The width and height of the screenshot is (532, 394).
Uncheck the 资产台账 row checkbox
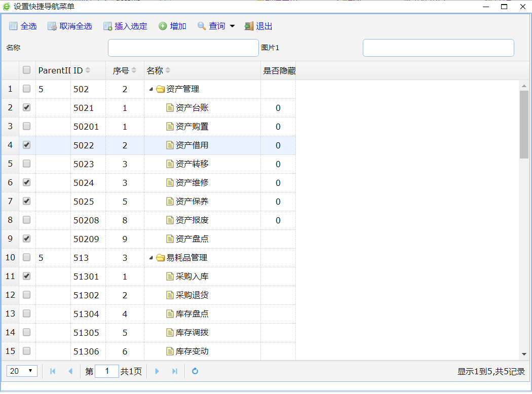(27, 107)
